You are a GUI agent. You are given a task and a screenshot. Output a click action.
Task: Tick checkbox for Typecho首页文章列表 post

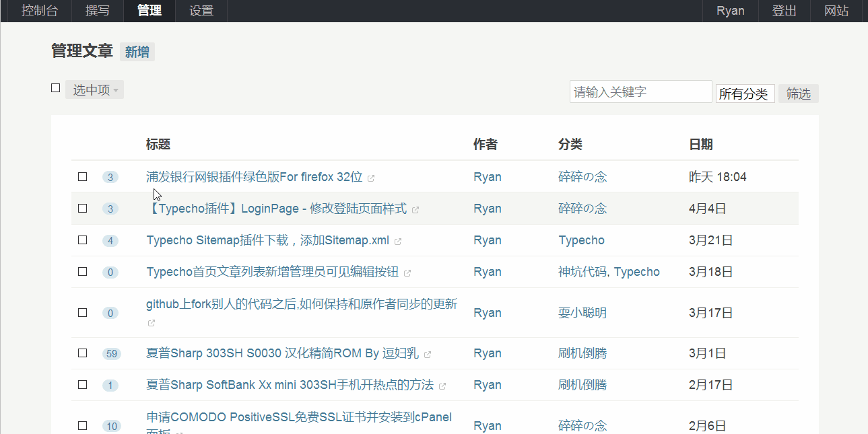83,272
